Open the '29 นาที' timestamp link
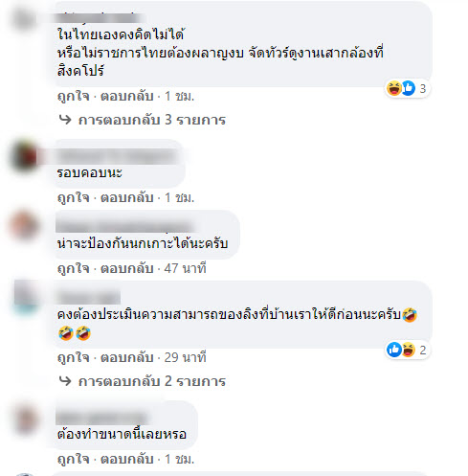 [x=185, y=357]
